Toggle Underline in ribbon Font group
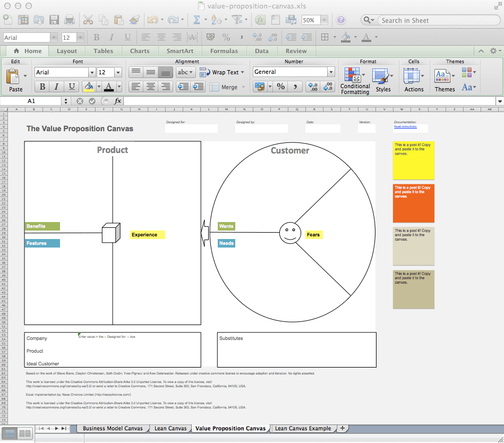The image size is (504, 443). pyautogui.click(x=72, y=87)
